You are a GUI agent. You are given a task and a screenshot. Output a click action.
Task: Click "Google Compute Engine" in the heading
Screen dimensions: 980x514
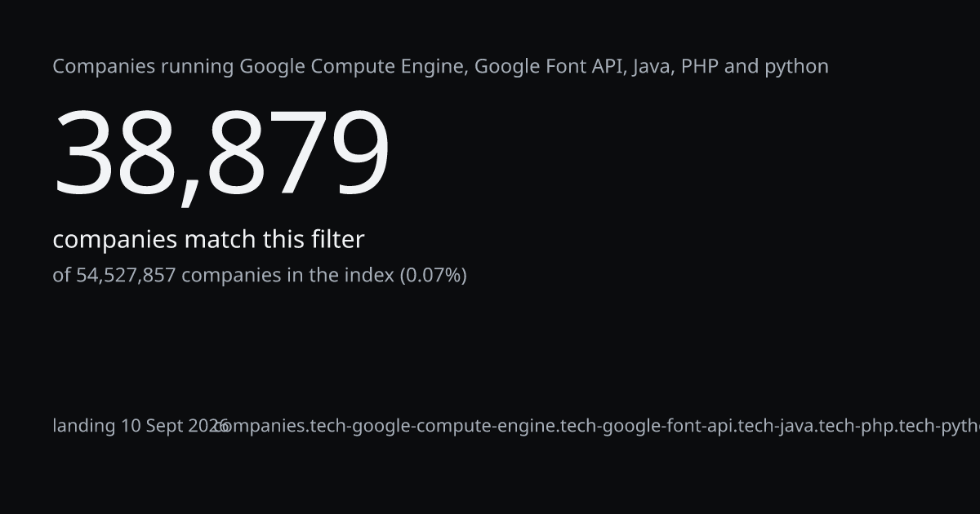click(x=354, y=67)
